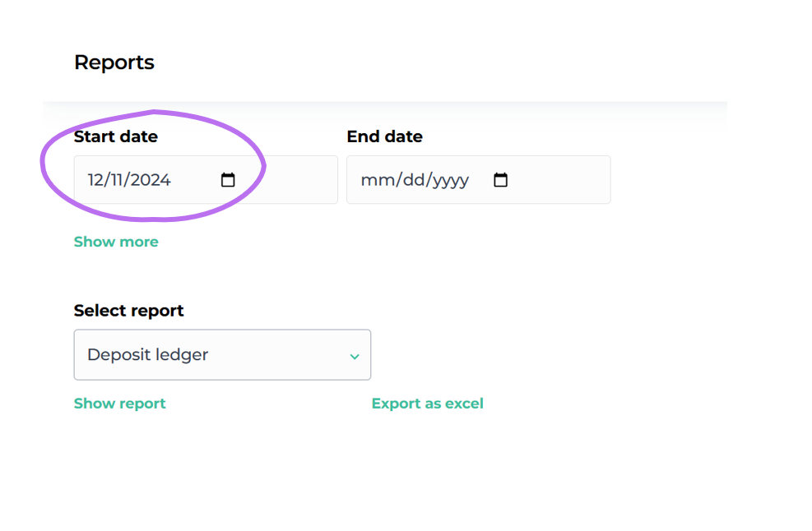
Task: Click Export as excel
Action: pyautogui.click(x=427, y=404)
